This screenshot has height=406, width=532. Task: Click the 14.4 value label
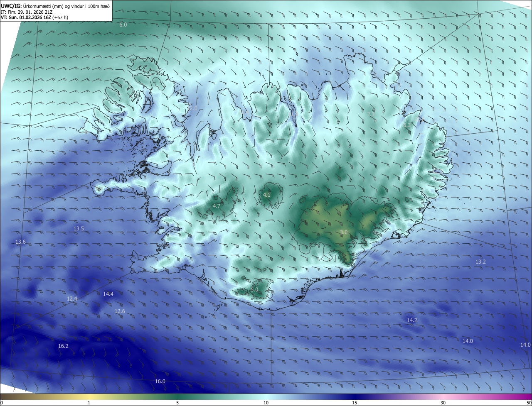point(108,294)
